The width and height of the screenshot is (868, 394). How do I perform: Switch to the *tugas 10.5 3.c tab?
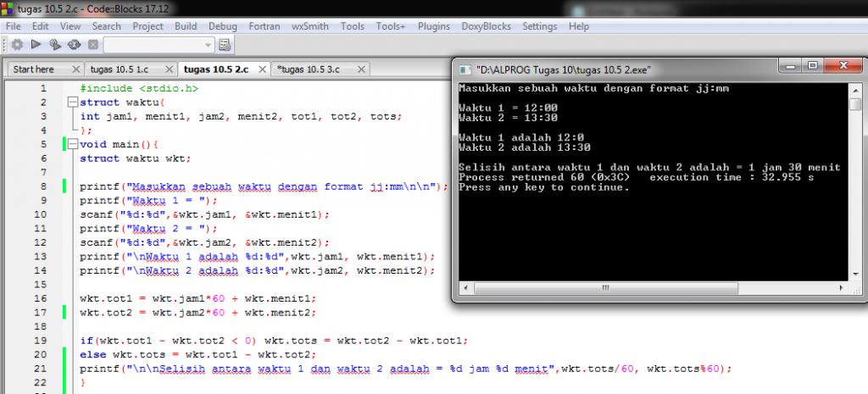pyautogui.click(x=308, y=69)
